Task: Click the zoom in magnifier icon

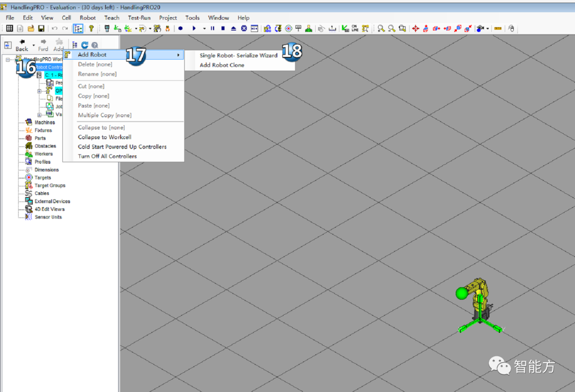Action: 381,28
